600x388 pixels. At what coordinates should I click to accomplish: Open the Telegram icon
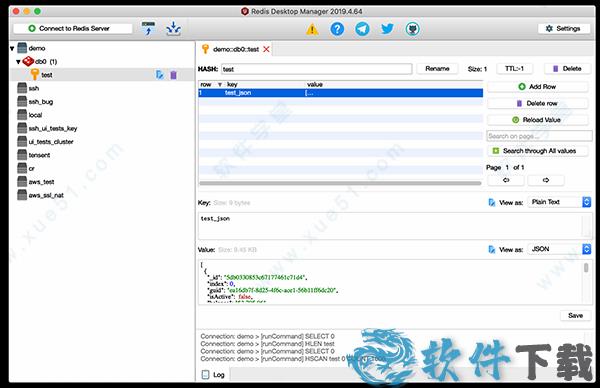tap(362, 29)
